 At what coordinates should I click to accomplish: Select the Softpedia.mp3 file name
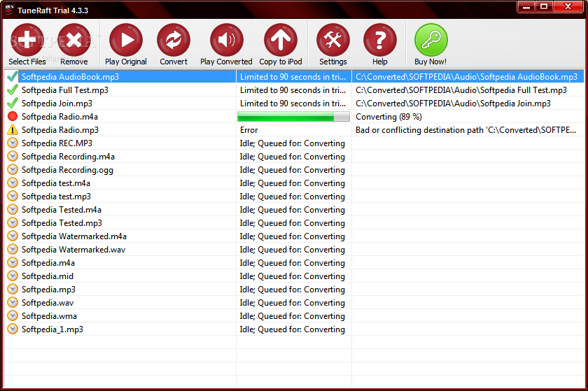(x=48, y=290)
